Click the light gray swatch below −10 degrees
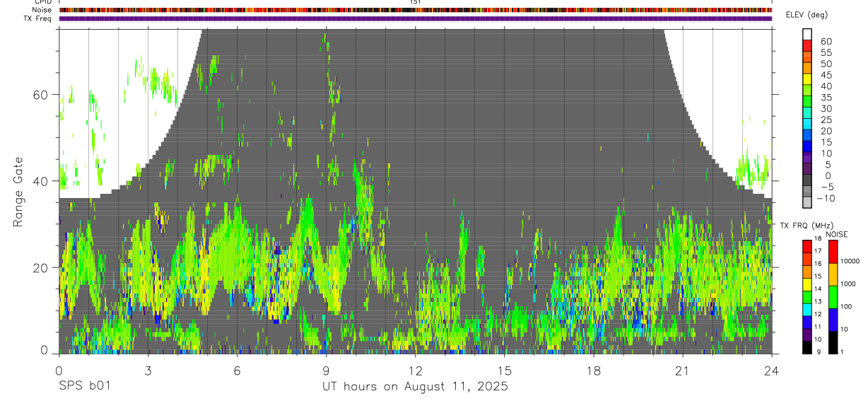This screenshot has height=401, width=868. tap(807, 203)
